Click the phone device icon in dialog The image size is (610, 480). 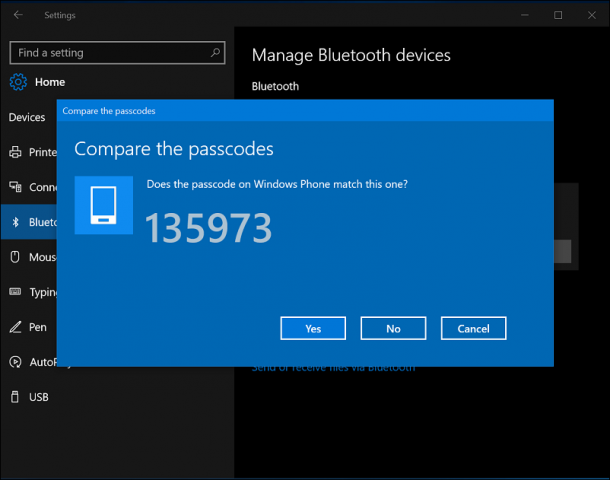[x=103, y=205]
